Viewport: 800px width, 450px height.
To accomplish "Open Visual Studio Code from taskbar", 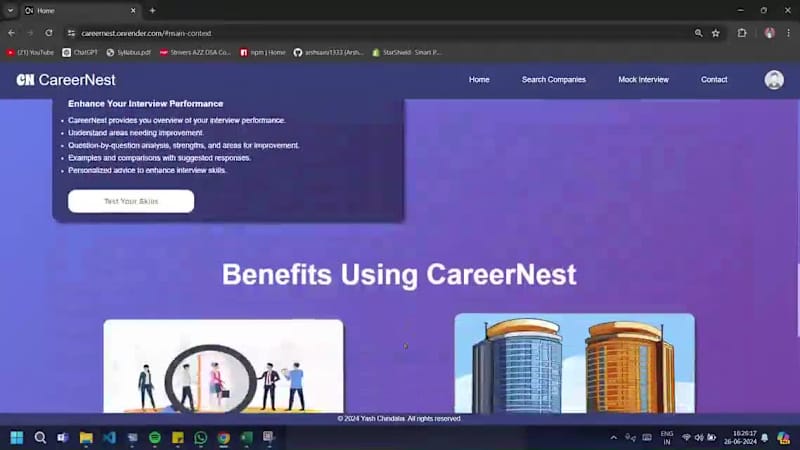I will [109, 437].
